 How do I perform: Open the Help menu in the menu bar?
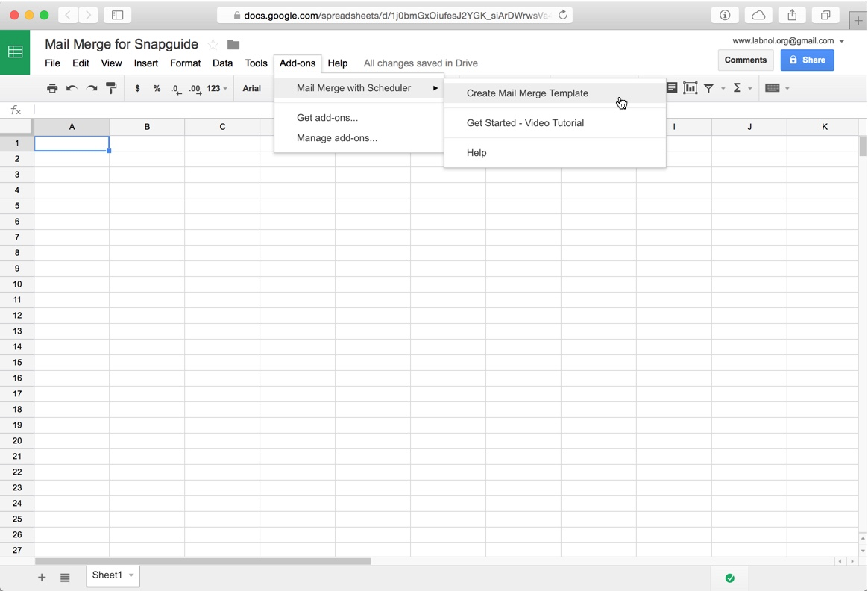[338, 63]
